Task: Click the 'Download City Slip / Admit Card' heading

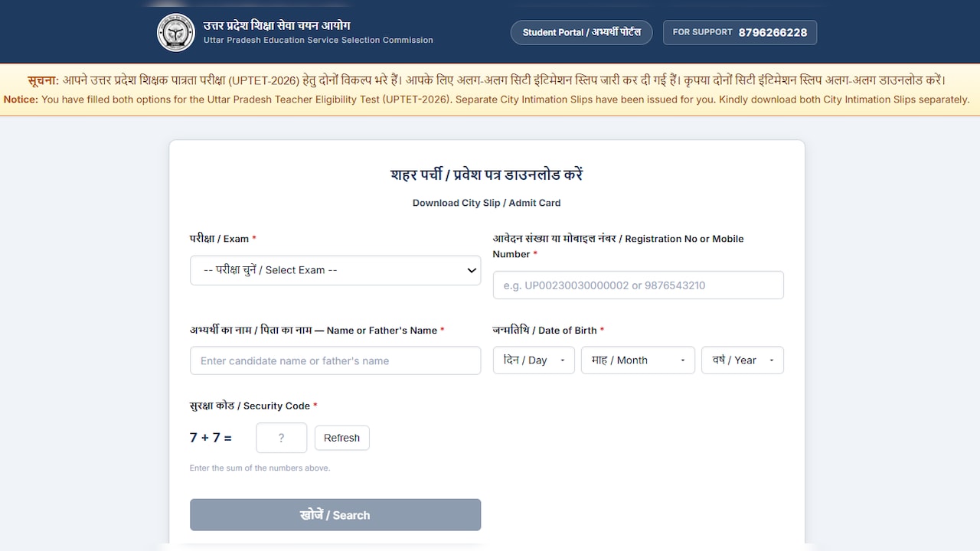Action: tap(486, 203)
